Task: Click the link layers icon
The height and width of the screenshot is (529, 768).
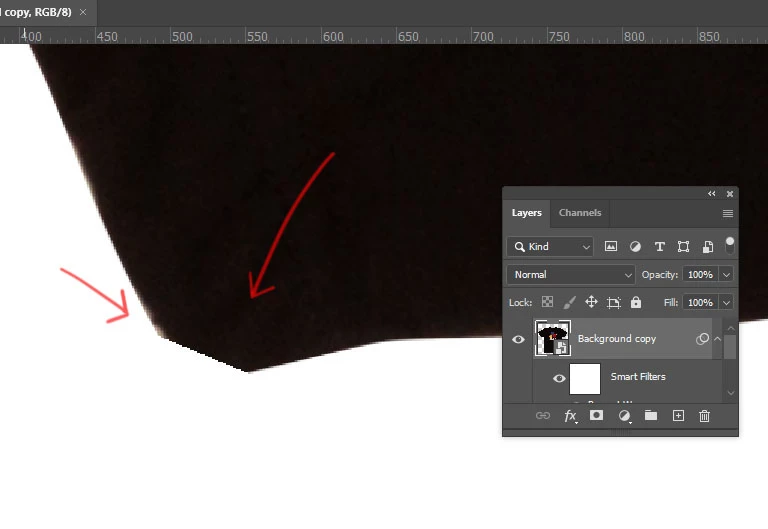Action: point(543,416)
